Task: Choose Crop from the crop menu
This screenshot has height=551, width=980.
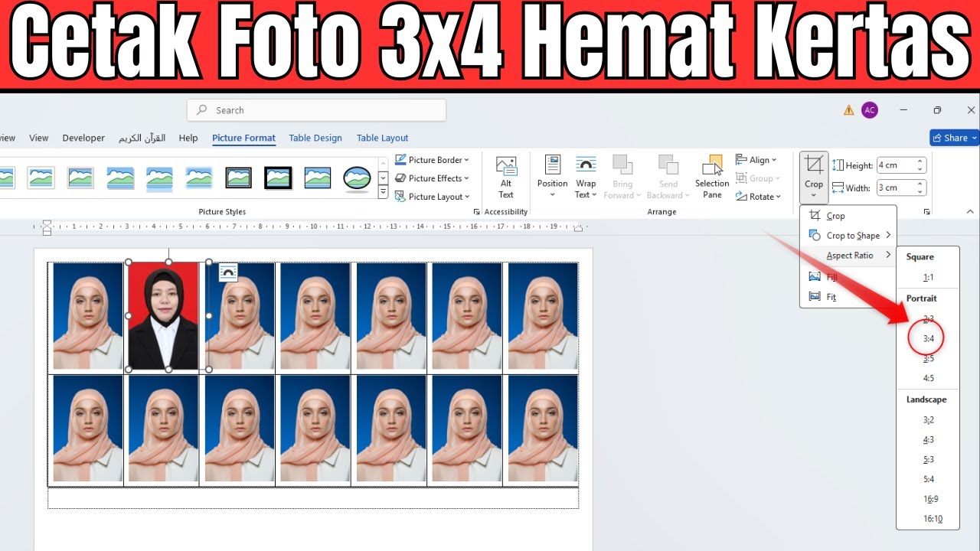Action: [848, 216]
